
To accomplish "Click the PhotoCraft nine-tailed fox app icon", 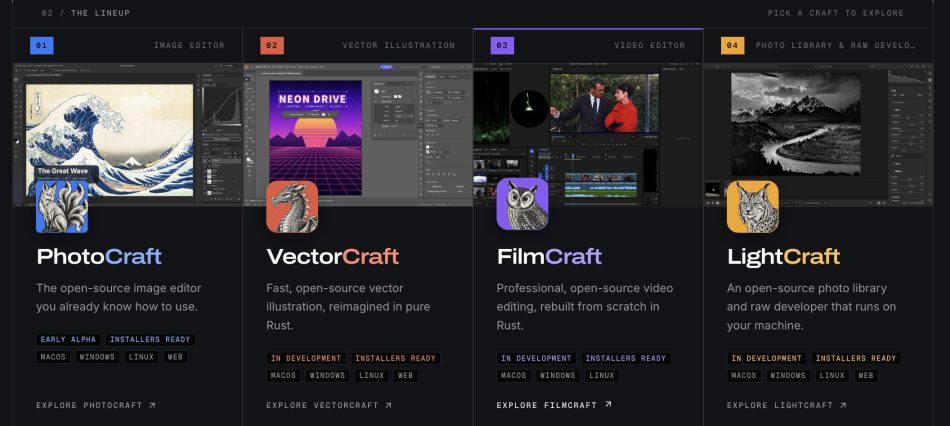I will [x=62, y=207].
